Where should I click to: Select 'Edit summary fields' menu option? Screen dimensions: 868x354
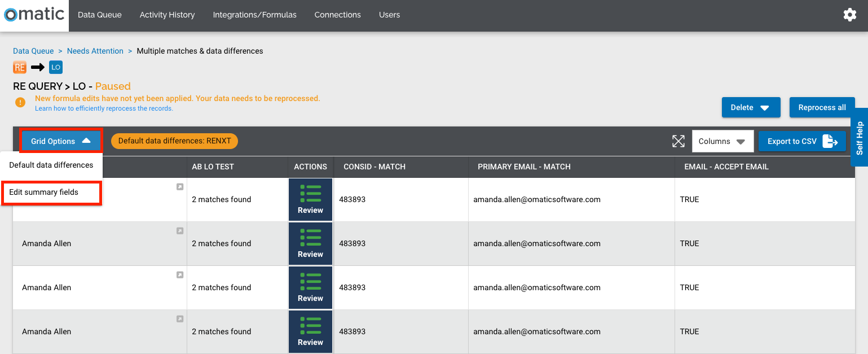51,193
